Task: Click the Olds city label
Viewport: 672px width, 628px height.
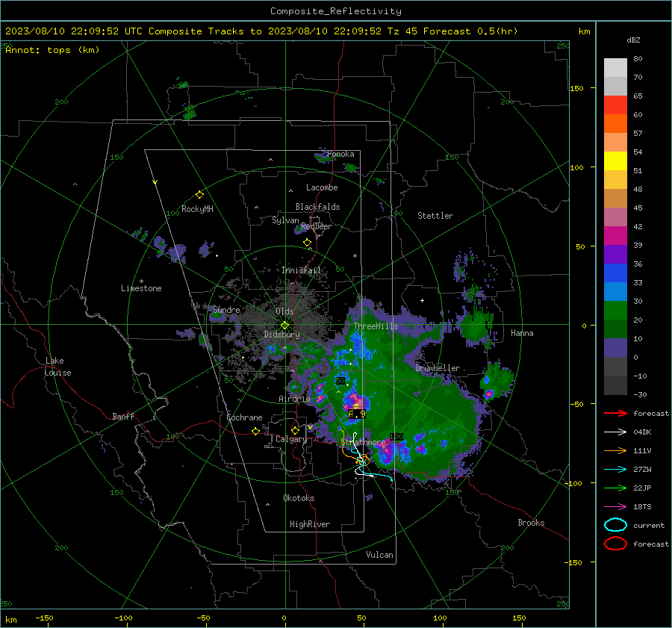Action: coord(284,311)
